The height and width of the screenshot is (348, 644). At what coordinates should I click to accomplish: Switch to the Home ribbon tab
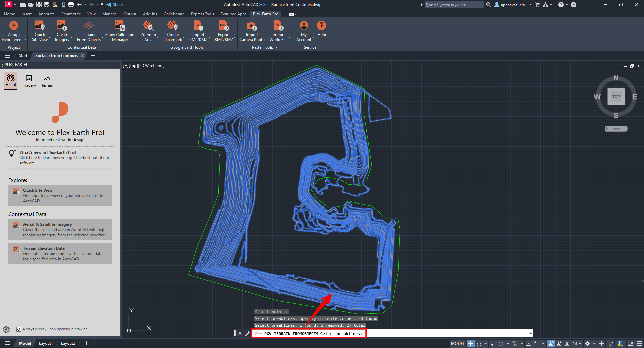click(9, 14)
